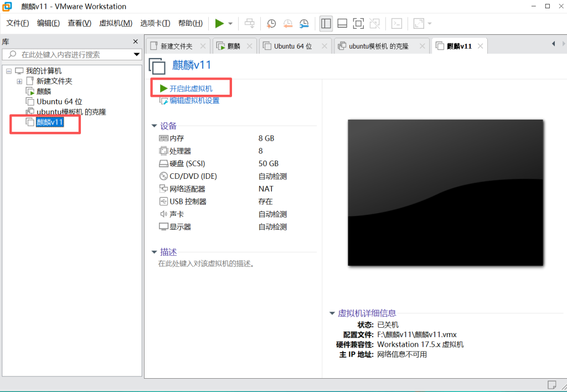The width and height of the screenshot is (567, 392).
Task: Expand the 新建文件夹 tree node
Action: [x=19, y=81]
